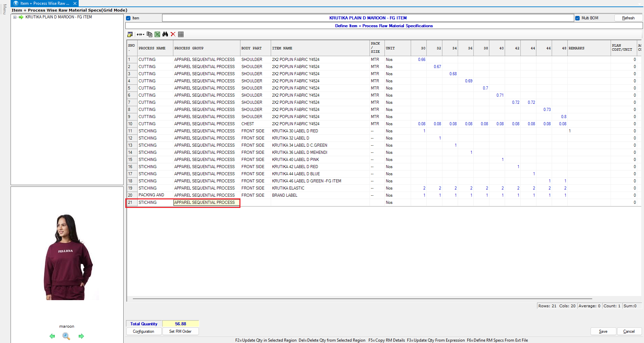Click the grid view icon in toolbar
Viewport: 644px width, 343px height.
181,34
